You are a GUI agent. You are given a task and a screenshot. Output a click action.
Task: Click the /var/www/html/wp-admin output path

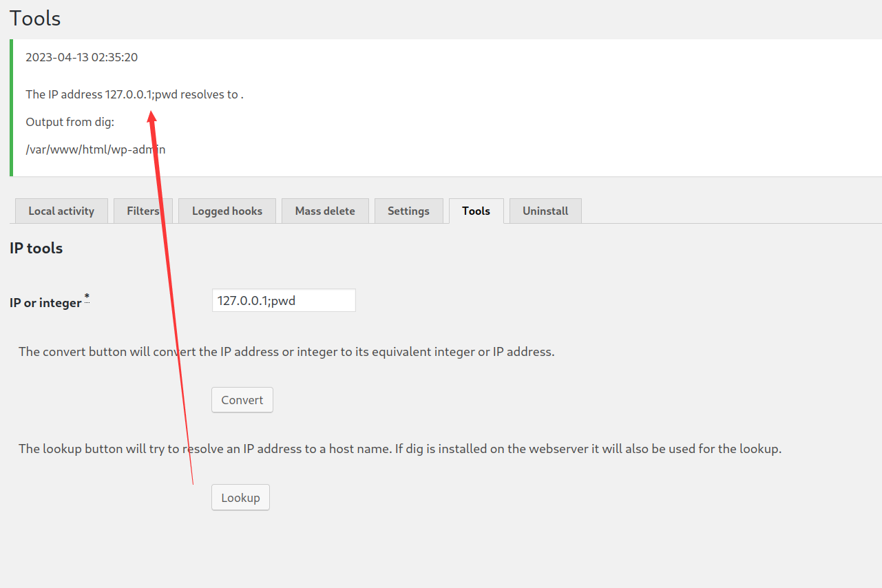(95, 149)
